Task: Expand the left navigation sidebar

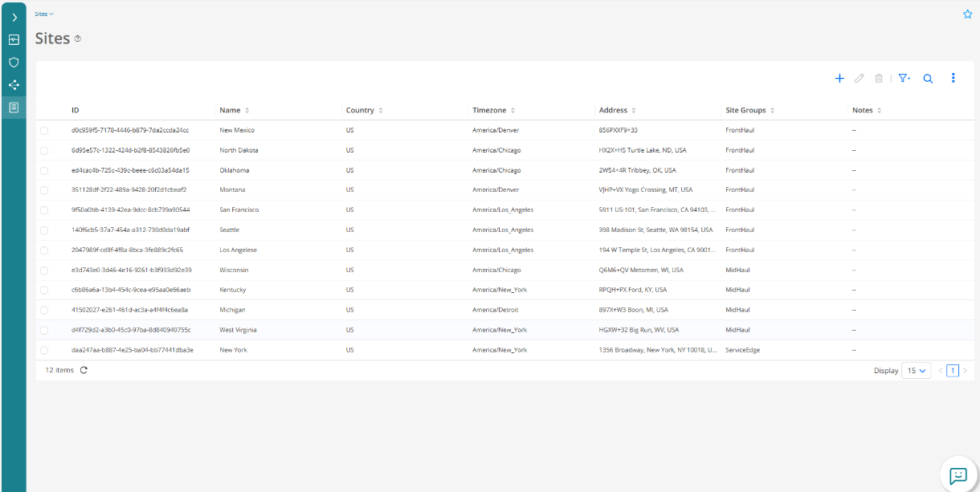Action: (x=14, y=17)
